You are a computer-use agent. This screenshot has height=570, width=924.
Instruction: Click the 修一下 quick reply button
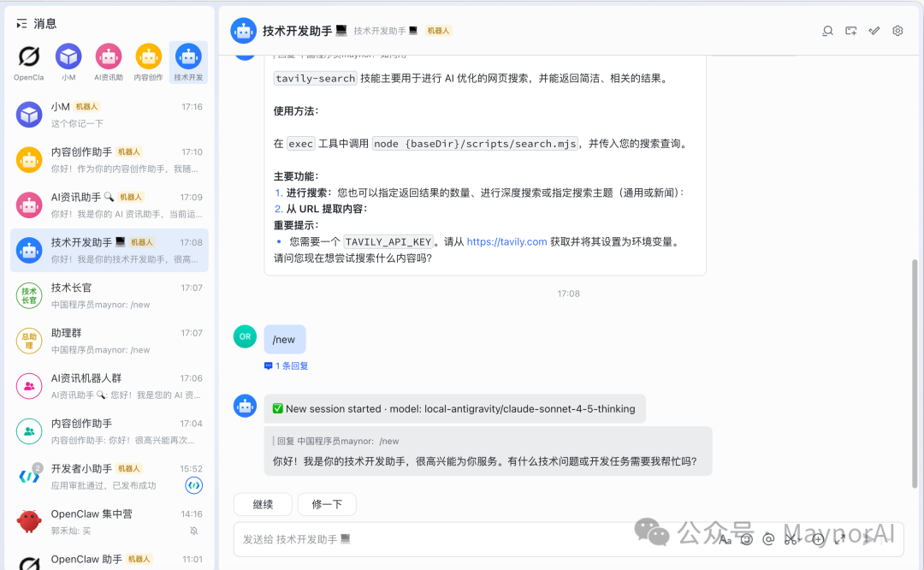point(327,505)
